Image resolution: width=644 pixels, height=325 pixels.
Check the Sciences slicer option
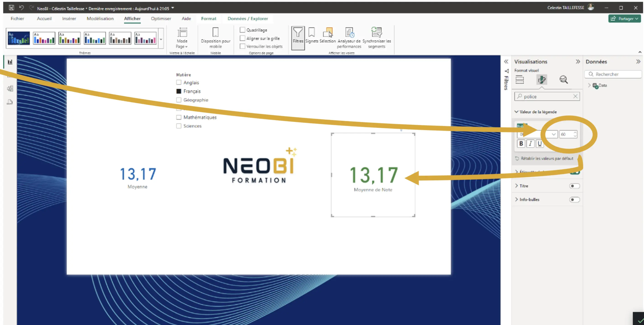[179, 126]
